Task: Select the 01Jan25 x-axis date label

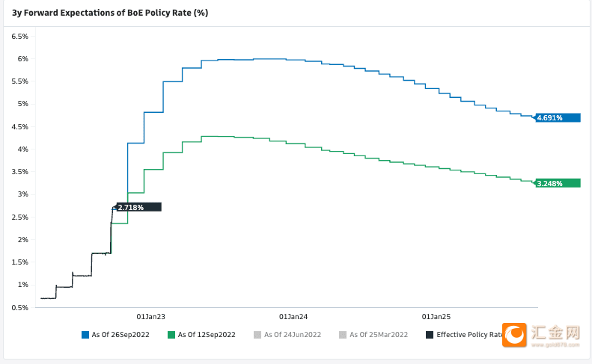Action: pyautogui.click(x=436, y=317)
